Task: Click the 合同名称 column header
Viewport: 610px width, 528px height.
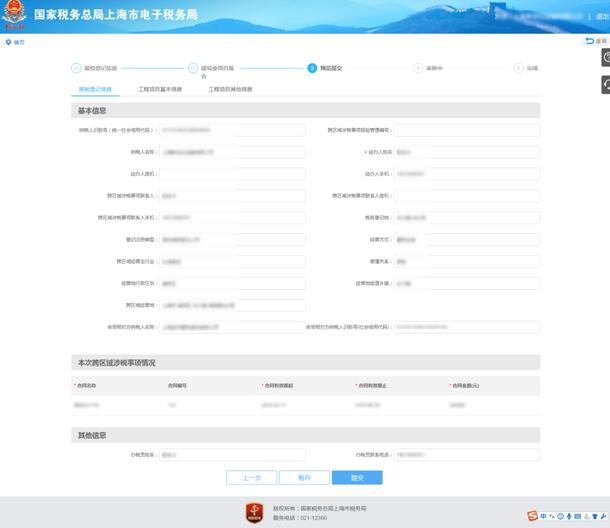Action: [86, 386]
